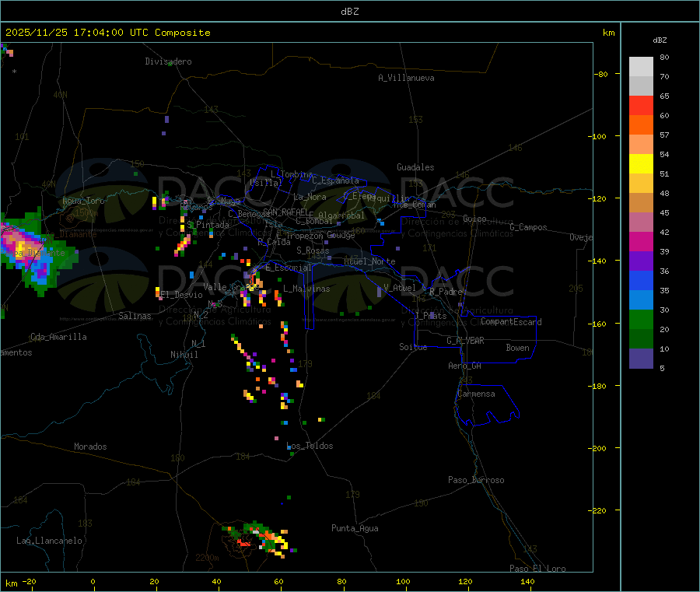The width and height of the screenshot is (700, 592).
Task: Click the Guico location label
Action: 474,219
